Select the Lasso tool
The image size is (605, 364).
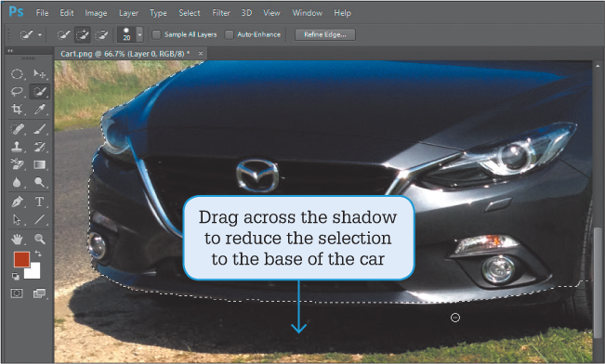pos(17,91)
